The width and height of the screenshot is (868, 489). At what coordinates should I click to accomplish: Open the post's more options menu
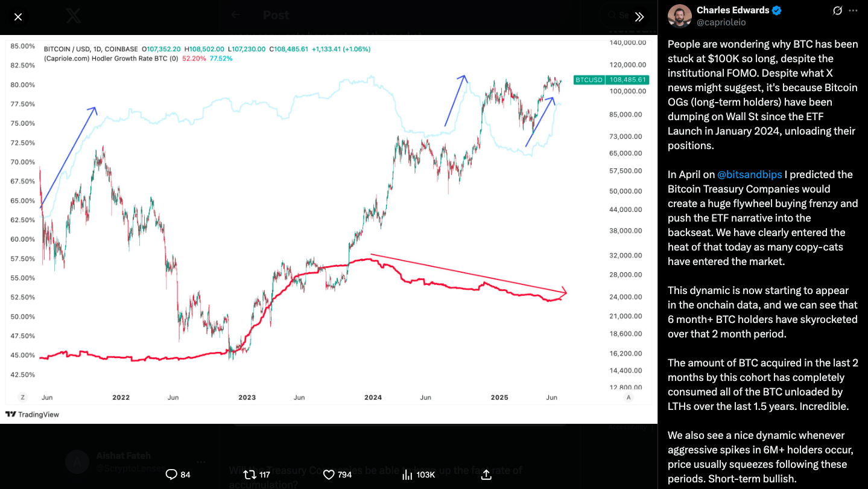853,11
